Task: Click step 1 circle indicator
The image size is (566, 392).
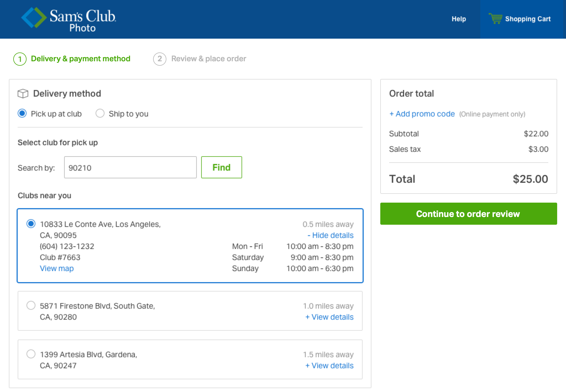Action: click(20, 59)
